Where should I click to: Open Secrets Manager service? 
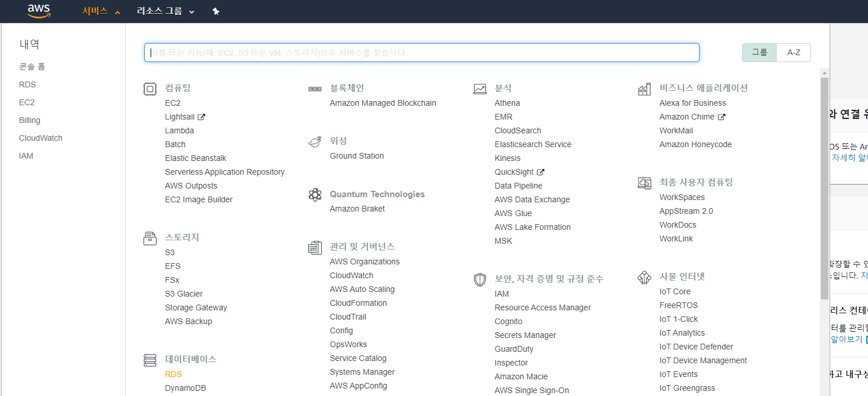(x=526, y=335)
